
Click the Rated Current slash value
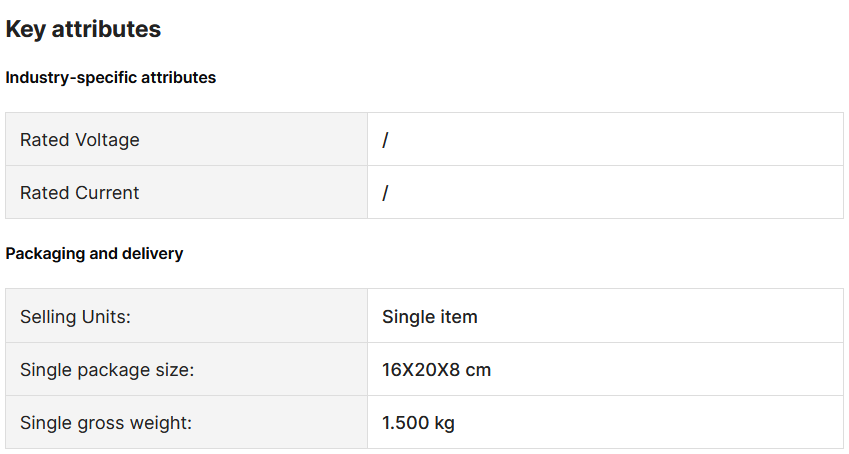point(385,193)
